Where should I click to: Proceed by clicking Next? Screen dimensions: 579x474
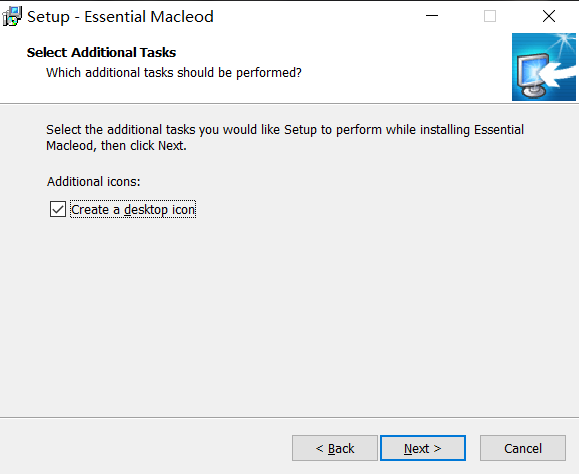(423, 448)
